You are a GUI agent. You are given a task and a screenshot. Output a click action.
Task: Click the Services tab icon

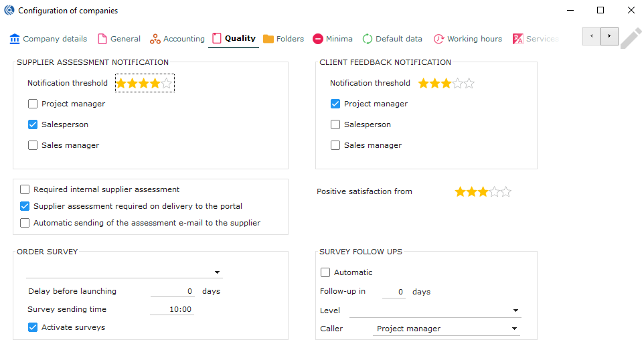(518, 39)
